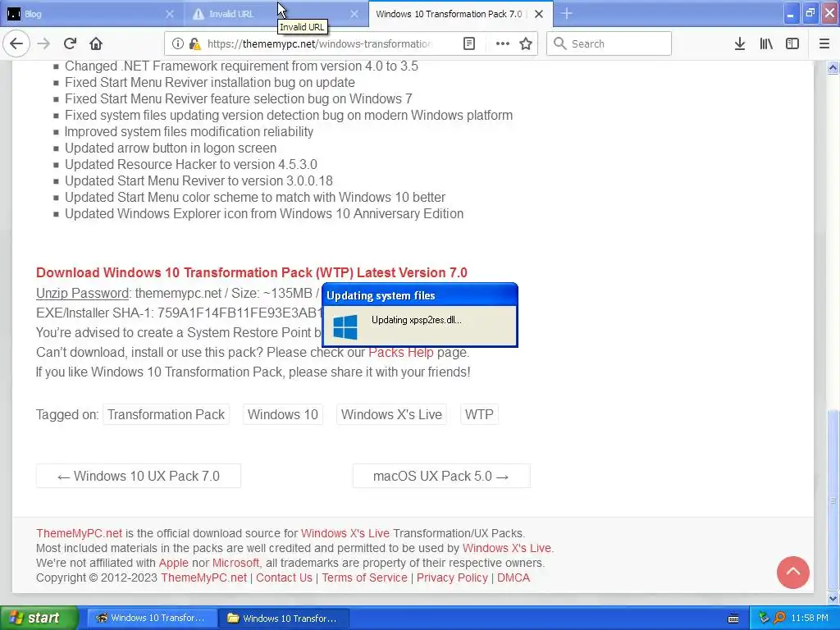This screenshot has height=630, width=840.
Task: Click the on-screen keyboard tray icon
Action: click(x=733, y=619)
